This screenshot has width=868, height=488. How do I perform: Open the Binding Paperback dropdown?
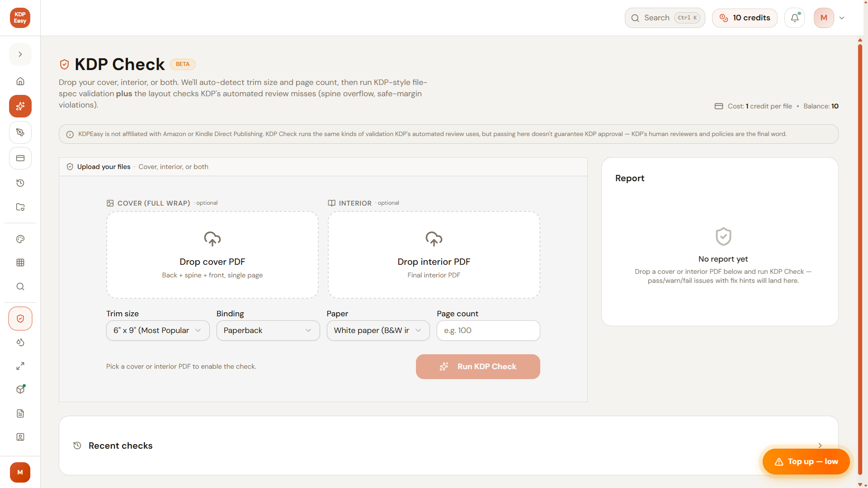(x=268, y=330)
